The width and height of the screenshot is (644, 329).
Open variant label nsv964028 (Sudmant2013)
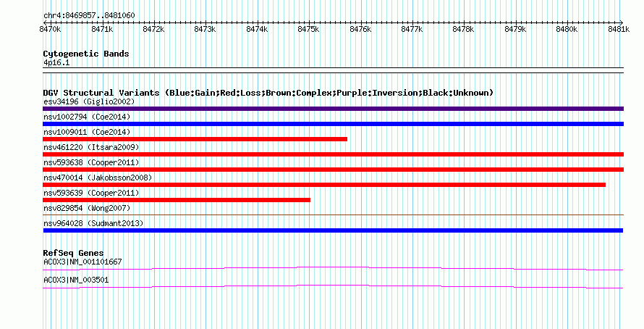(93, 223)
